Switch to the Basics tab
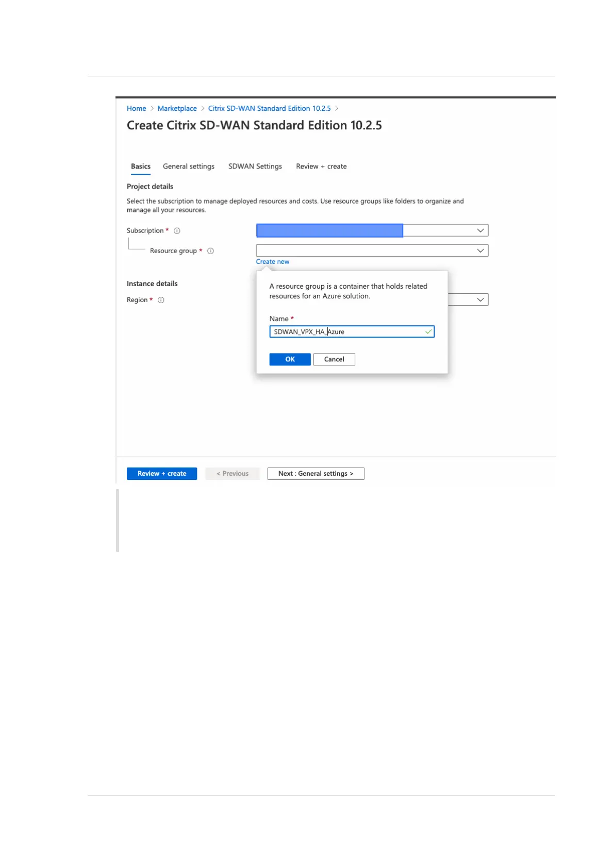Screen dimensions: 614x868 [141, 166]
